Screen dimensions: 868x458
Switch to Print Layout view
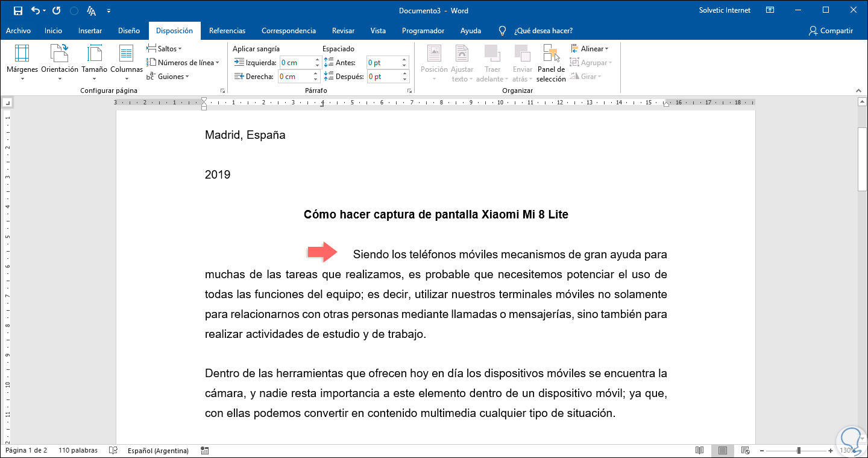722,451
